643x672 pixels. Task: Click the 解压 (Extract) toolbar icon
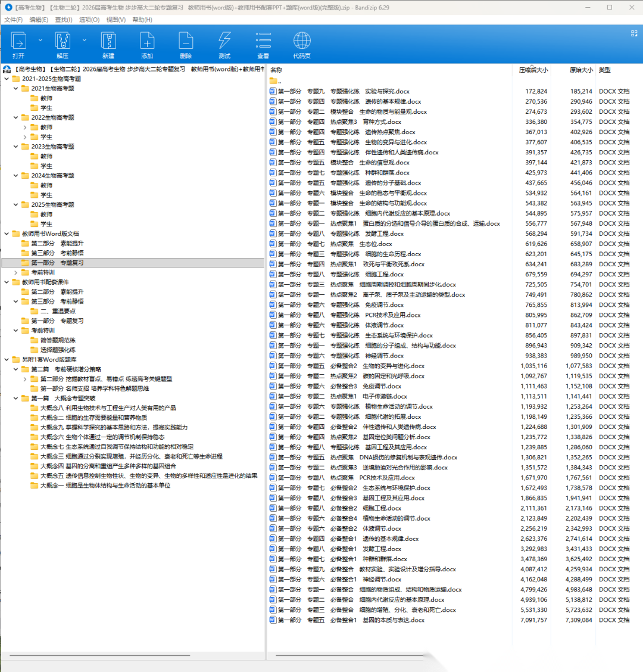pyautogui.click(x=63, y=42)
